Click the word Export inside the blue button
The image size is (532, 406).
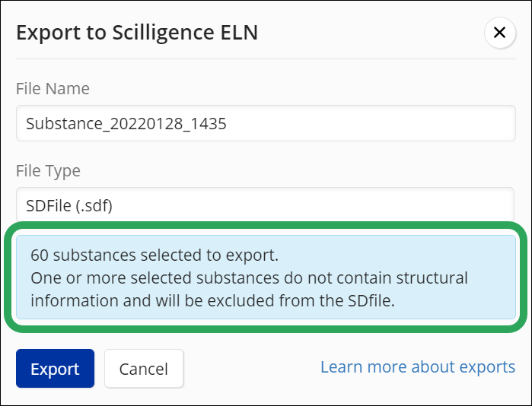point(55,369)
